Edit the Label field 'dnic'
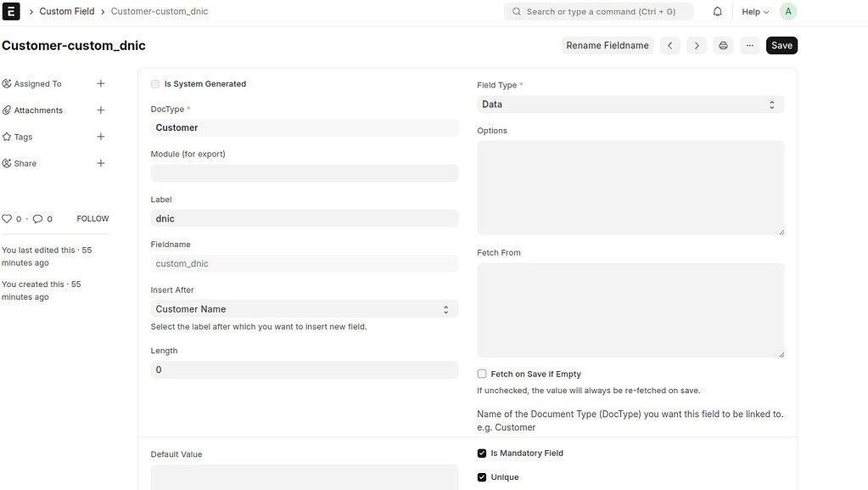Viewport: 868px width, 490px height. click(304, 218)
